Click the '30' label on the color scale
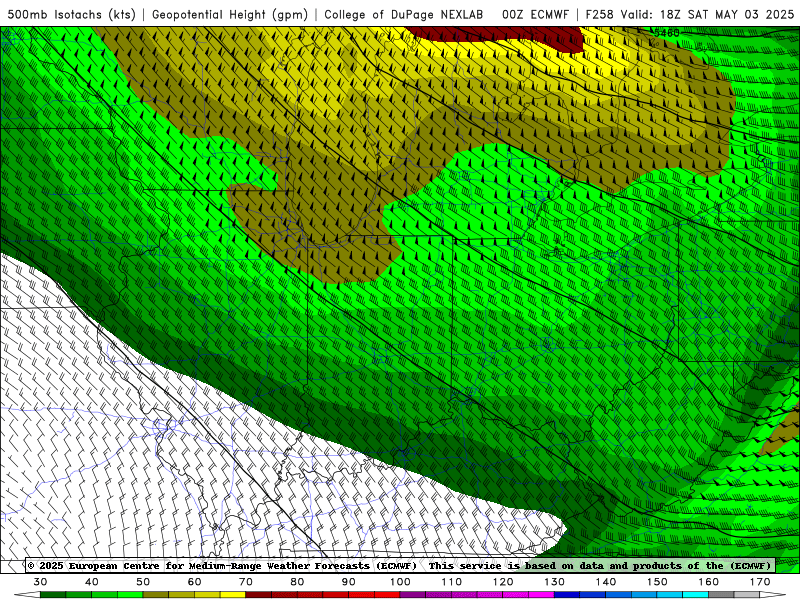This screenshot has height=600, width=800. click(40, 582)
